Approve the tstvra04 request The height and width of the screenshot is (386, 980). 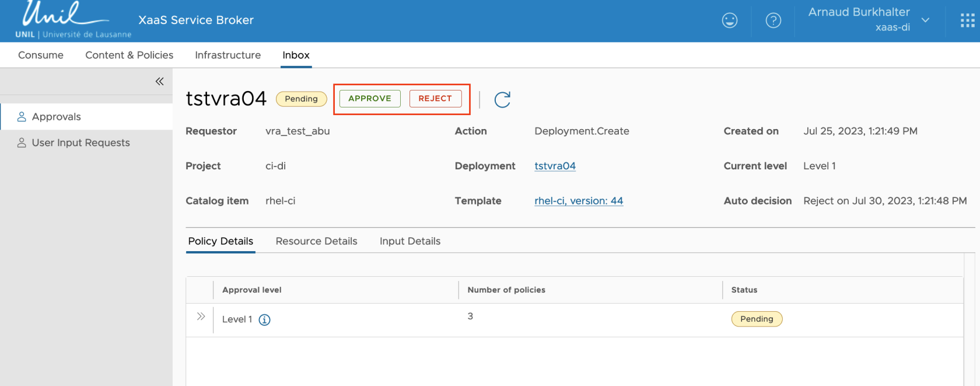370,99
